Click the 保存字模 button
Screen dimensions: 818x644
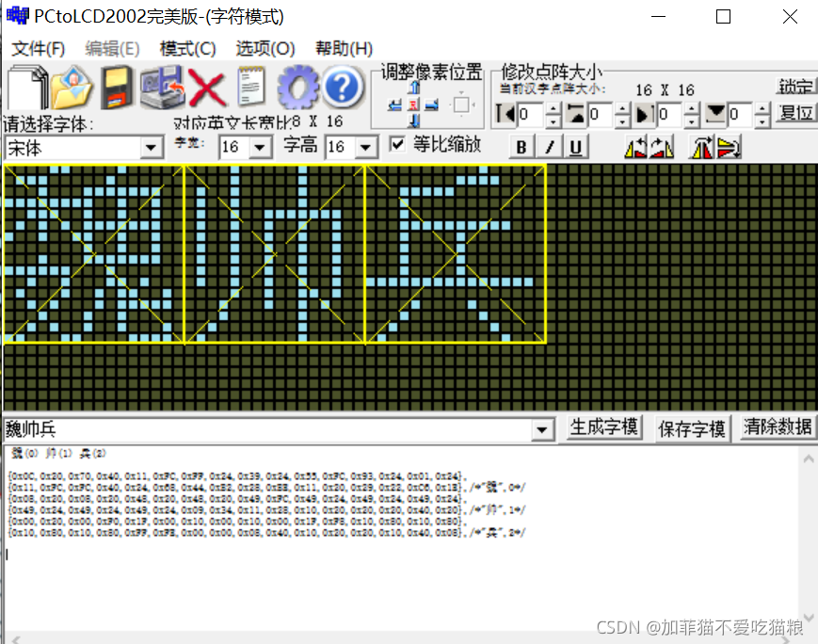[691, 429]
